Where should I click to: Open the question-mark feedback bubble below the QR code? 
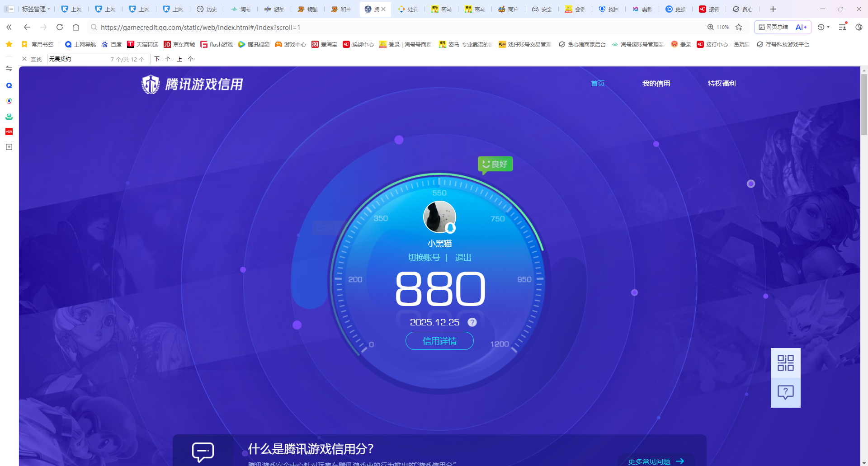786,392
